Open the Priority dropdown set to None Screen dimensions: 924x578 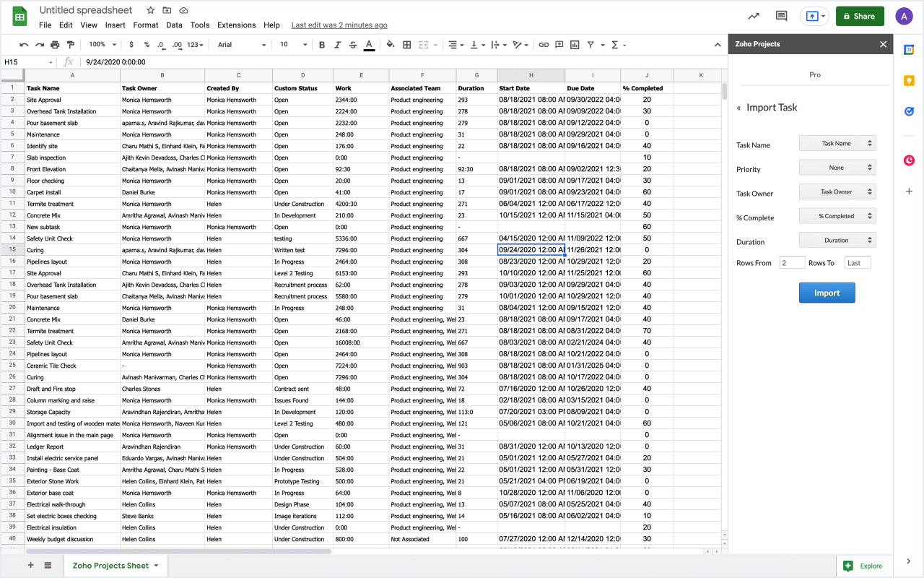pyautogui.click(x=837, y=168)
